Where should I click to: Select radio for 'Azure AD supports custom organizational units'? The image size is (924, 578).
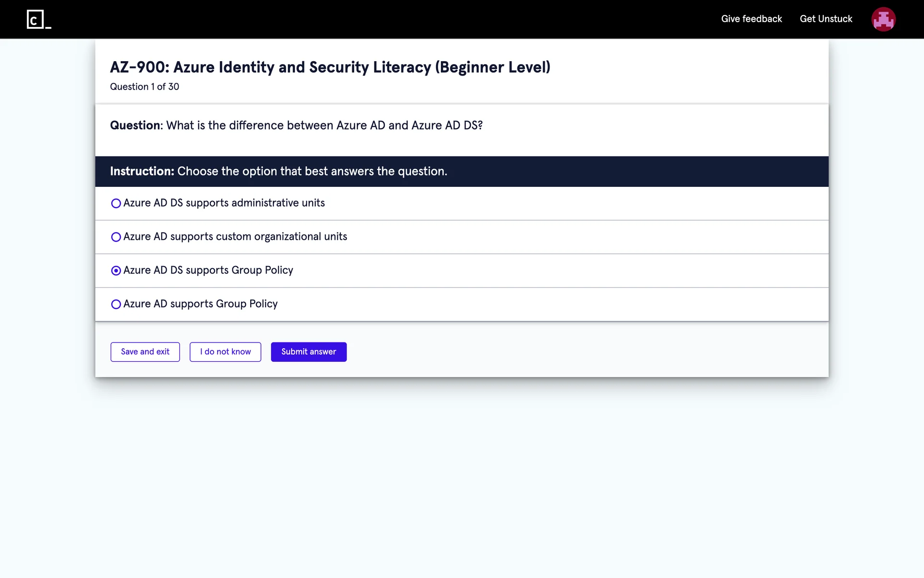[116, 237]
